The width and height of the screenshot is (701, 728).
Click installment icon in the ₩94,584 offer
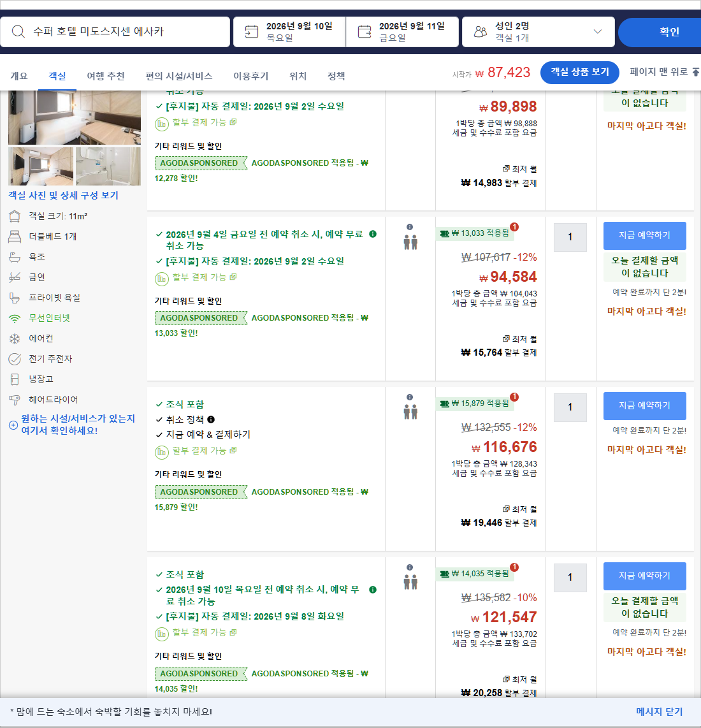click(162, 279)
